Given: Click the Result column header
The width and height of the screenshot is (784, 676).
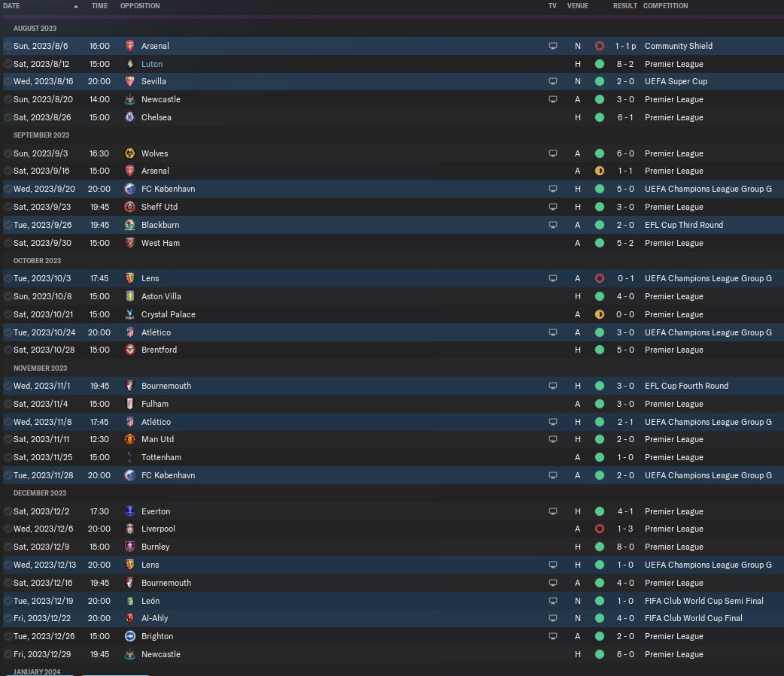Looking at the screenshot, I should [625, 6].
